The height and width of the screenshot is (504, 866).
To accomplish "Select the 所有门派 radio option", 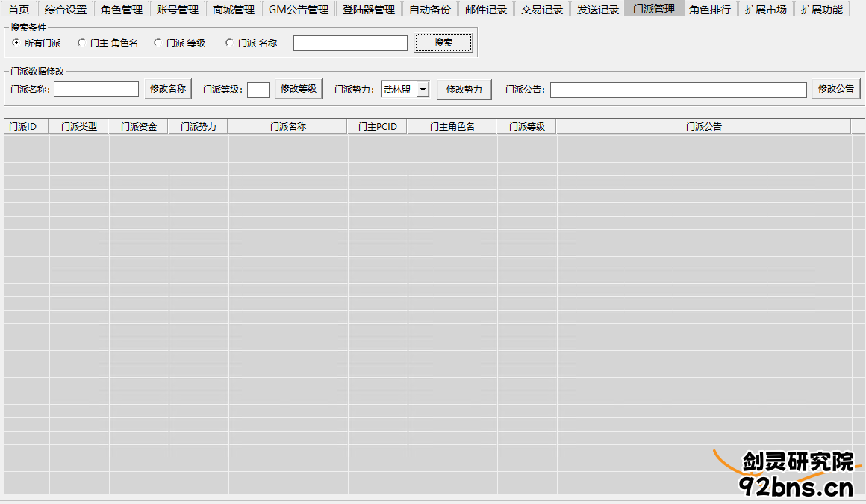I will tap(36, 43).
